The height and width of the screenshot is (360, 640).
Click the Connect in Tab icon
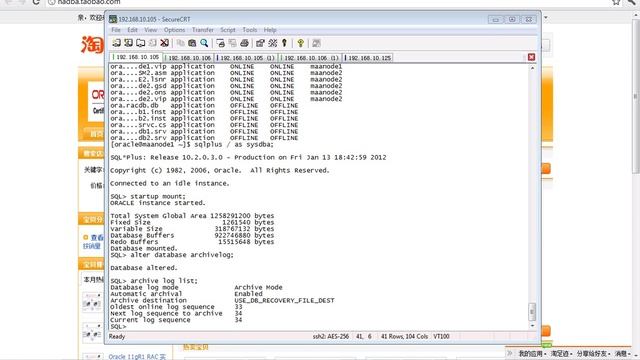140,43
